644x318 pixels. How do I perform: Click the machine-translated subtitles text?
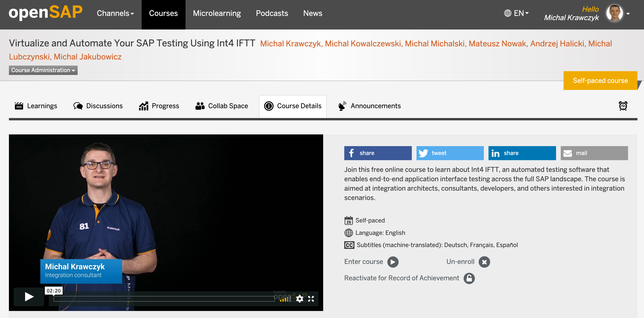[x=437, y=245]
